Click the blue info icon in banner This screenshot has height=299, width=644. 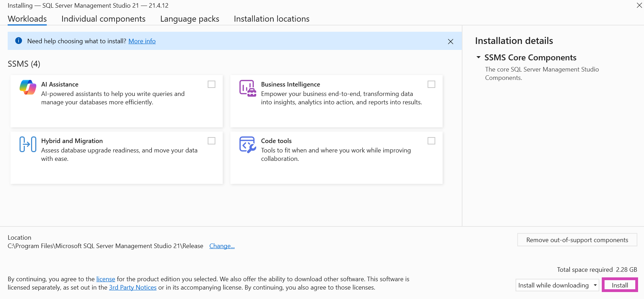pos(19,41)
